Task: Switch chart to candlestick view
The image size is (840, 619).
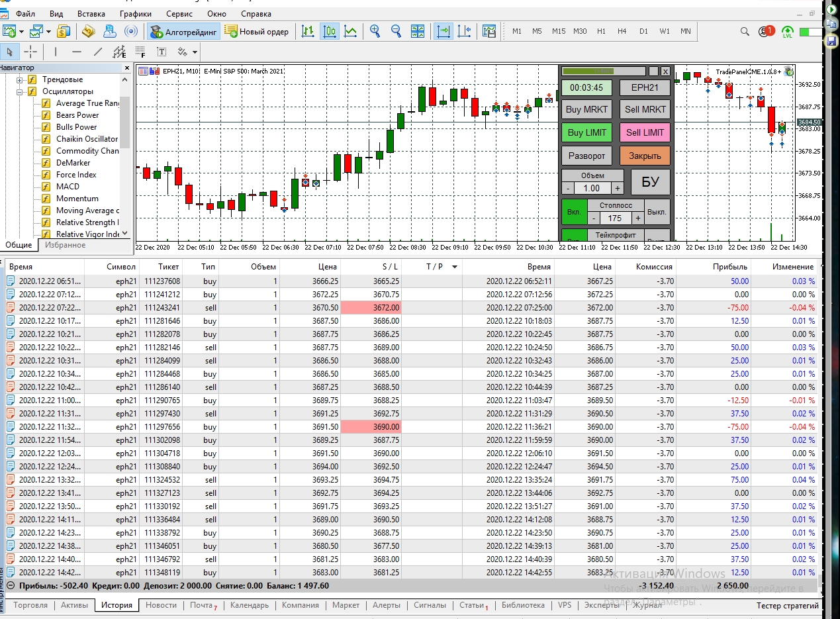Action: 329,31
